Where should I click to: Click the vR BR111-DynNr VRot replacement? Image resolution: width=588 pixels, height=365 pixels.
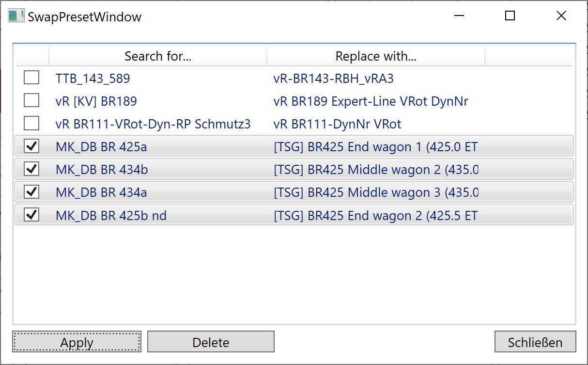[x=337, y=124]
